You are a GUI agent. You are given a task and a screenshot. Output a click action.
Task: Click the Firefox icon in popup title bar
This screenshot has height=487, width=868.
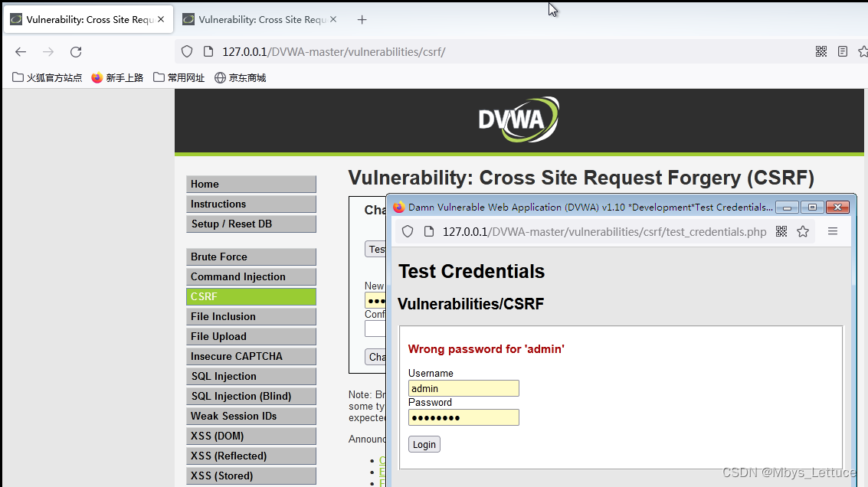398,208
